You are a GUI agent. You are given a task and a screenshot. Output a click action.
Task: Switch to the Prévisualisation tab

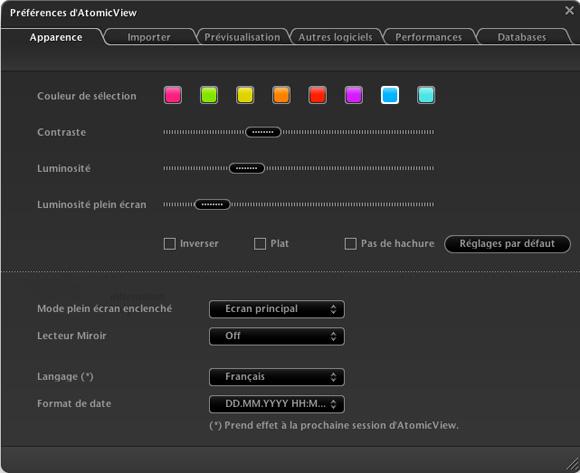pyautogui.click(x=242, y=37)
